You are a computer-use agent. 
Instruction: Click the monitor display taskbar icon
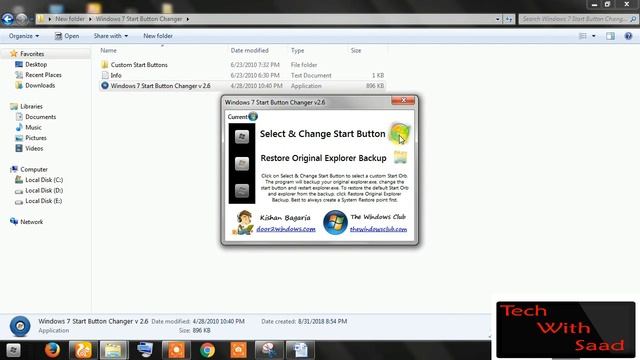(145, 350)
